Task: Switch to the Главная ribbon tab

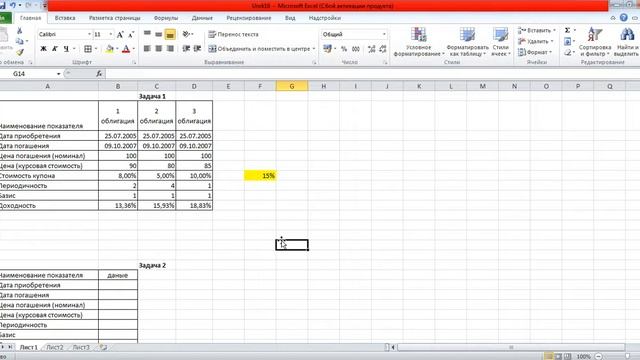Action: point(31,18)
